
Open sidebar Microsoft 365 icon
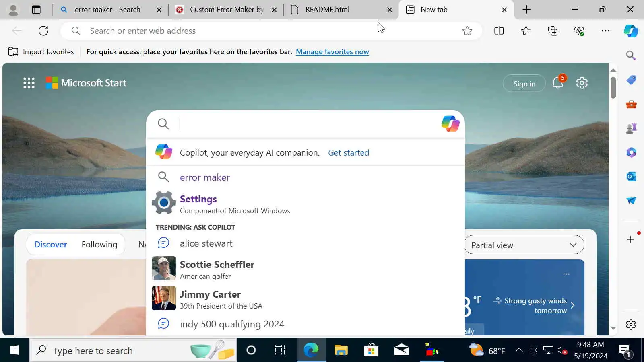point(631,152)
